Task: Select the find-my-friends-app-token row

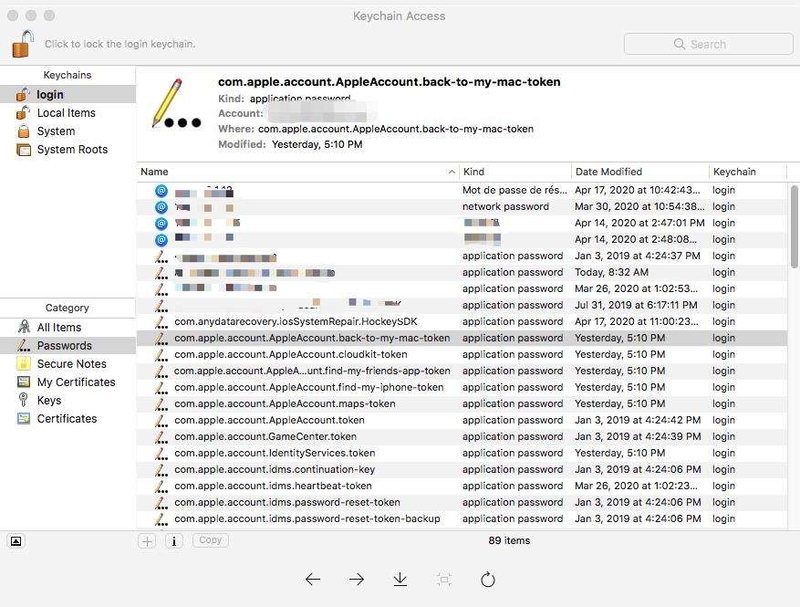Action: pyautogui.click(x=462, y=371)
